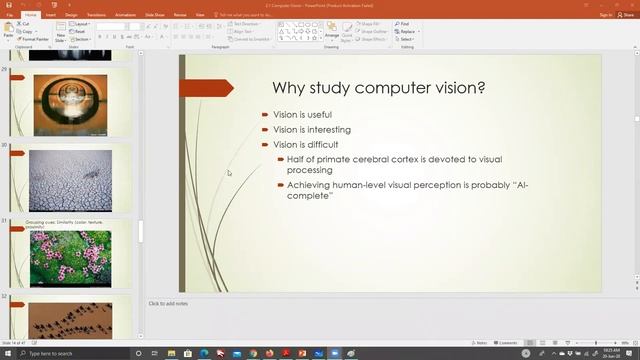Click the bullet text Vision is useful
The width and height of the screenshot is (640, 360).
click(x=302, y=115)
